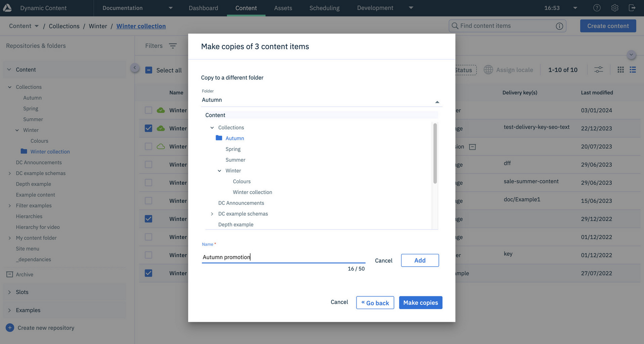Uncheck the box in the 29/12/2022 row
Screen dimensions: 644x344
coord(148,219)
